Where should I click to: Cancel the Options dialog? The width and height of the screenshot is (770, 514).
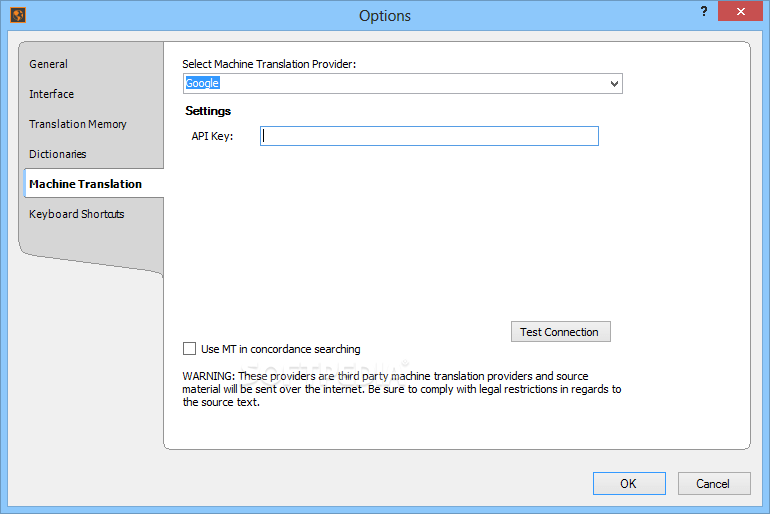pos(713,484)
